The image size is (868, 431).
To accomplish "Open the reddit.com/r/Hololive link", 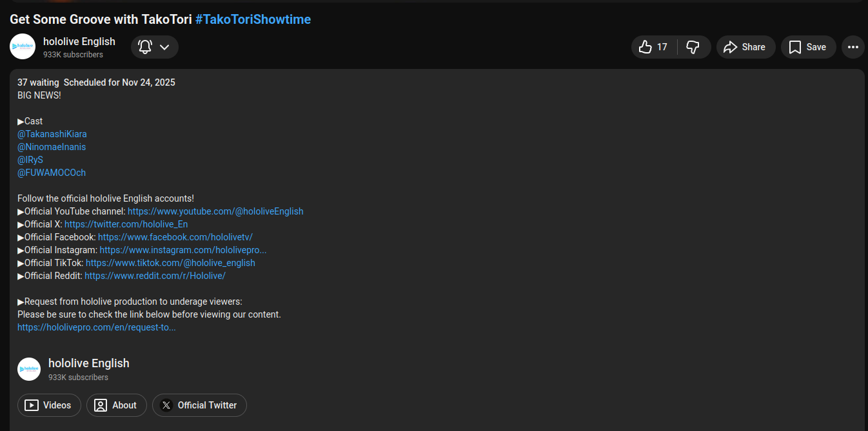I will click(x=155, y=276).
